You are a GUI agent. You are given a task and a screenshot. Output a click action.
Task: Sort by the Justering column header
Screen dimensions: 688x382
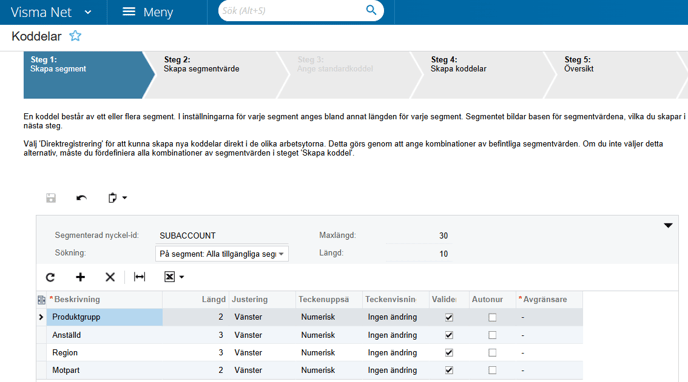(x=262, y=300)
